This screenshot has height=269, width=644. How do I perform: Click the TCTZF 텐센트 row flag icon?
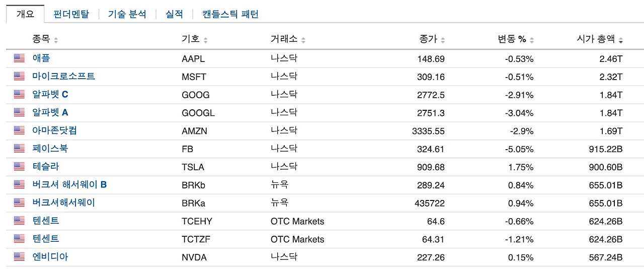pyautogui.click(x=19, y=239)
